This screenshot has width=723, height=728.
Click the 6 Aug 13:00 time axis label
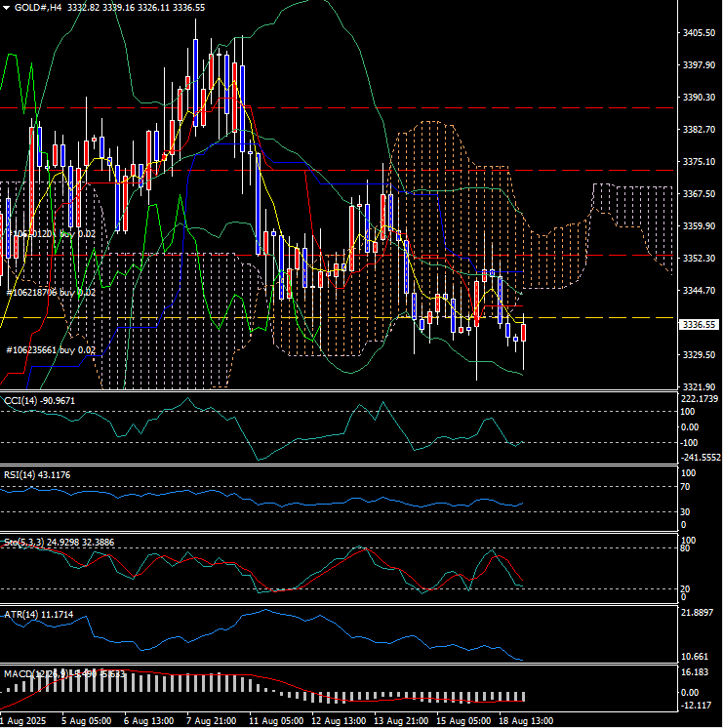click(x=148, y=720)
